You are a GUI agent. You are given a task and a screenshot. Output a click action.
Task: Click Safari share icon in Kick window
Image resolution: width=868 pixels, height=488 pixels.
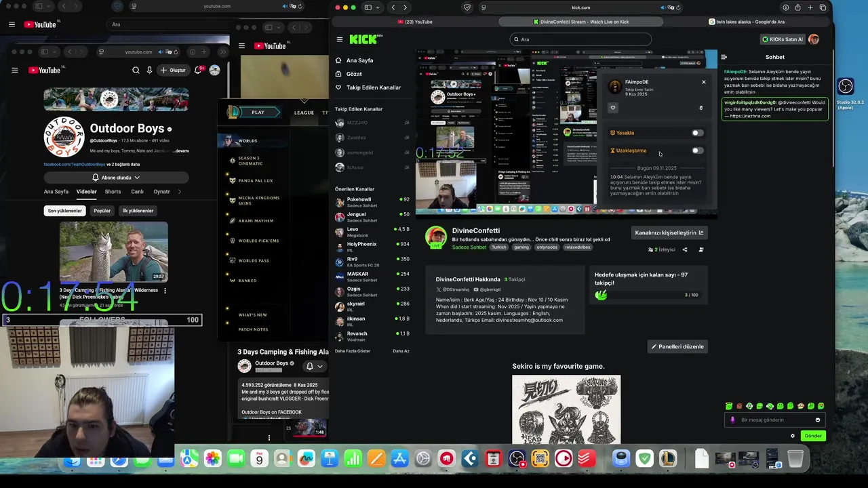coord(797,7)
